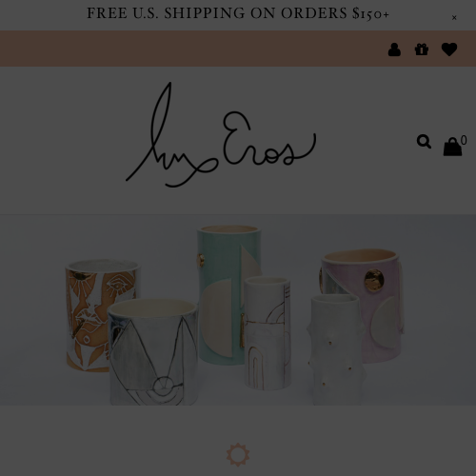Select the white spiked vase
The width and height of the screenshot is (476, 476).
[x=337, y=349]
